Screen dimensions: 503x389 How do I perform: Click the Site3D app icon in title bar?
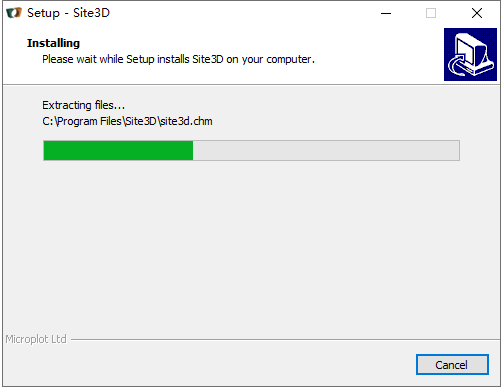pyautogui.click(x=14, y=13)
